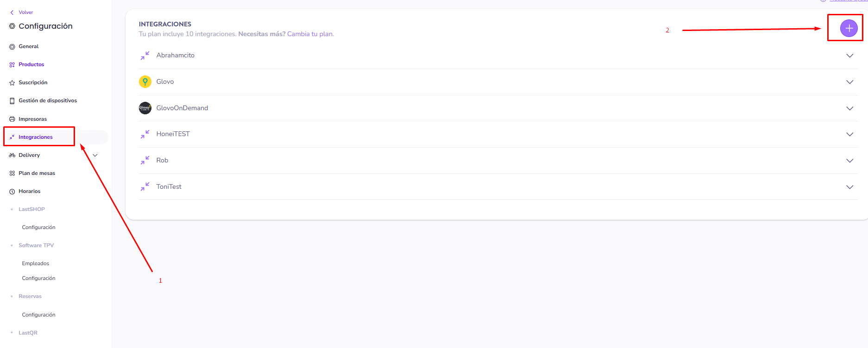The width and height of the screenshot is (868, 348).
Task: Open the General settings section
Action: coord(29,46)
